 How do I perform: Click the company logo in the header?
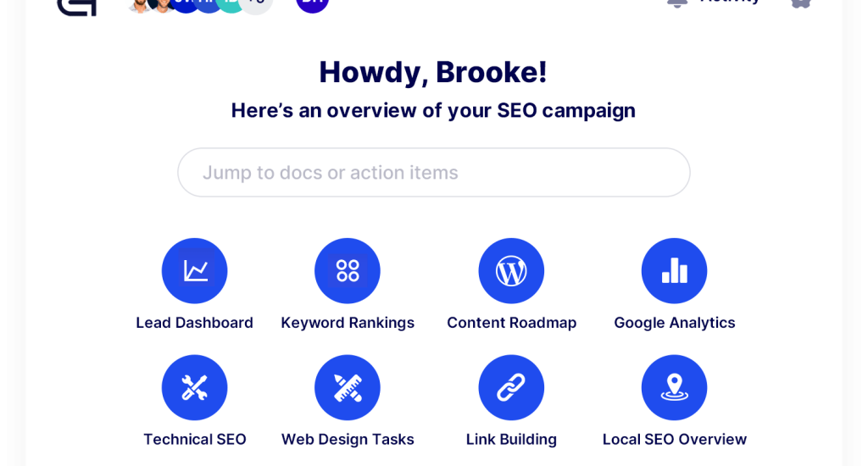pyautogui.click(x=76, y=5)
